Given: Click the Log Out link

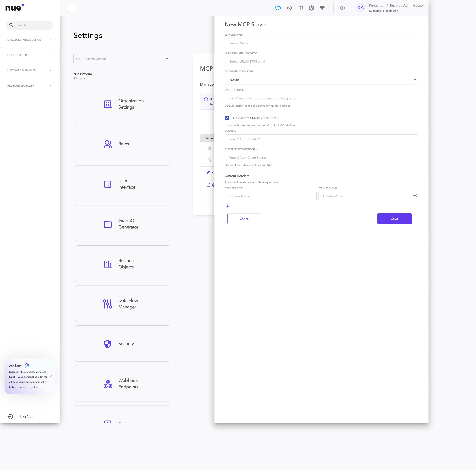Looking at the screenshot, I should [26, 416].
